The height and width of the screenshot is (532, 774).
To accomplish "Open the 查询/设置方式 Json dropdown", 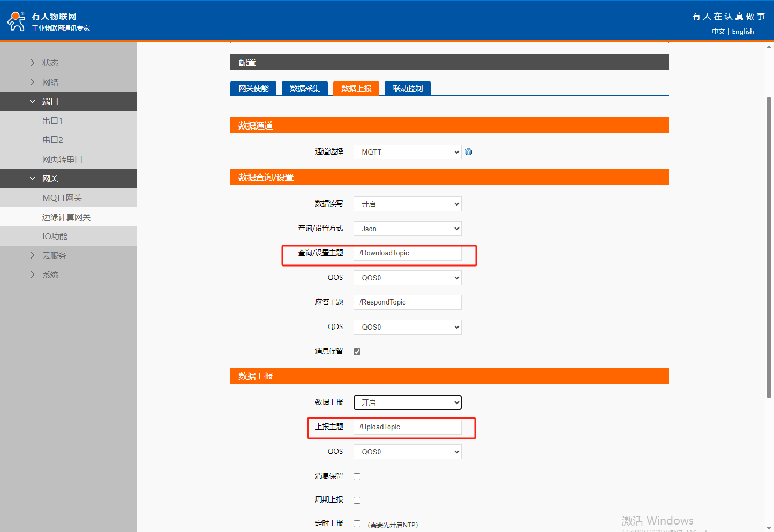I will tap(407, 229).
